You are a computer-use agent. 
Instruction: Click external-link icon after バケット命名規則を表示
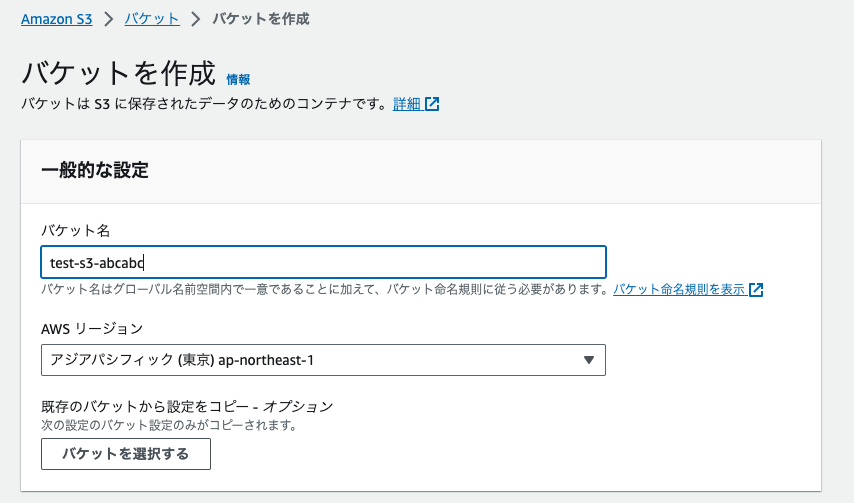(x=756, y=290)
